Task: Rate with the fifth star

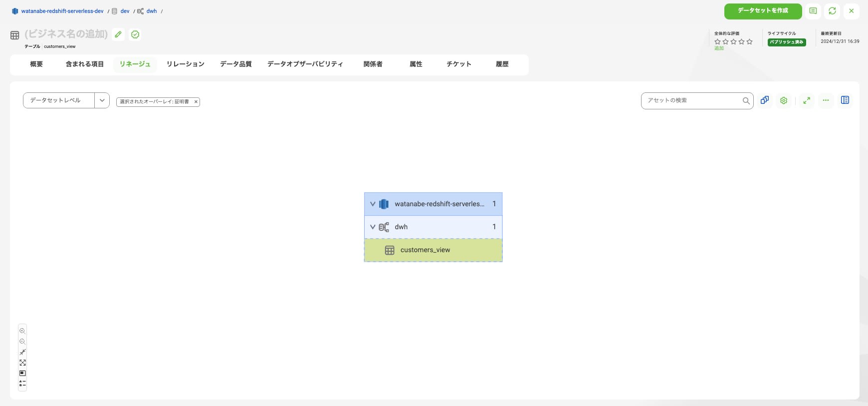Action: coord(749,42)
